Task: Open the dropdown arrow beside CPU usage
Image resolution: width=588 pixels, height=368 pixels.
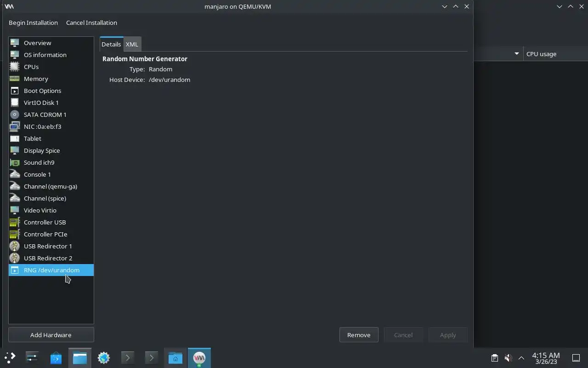Action: point(516,54)
